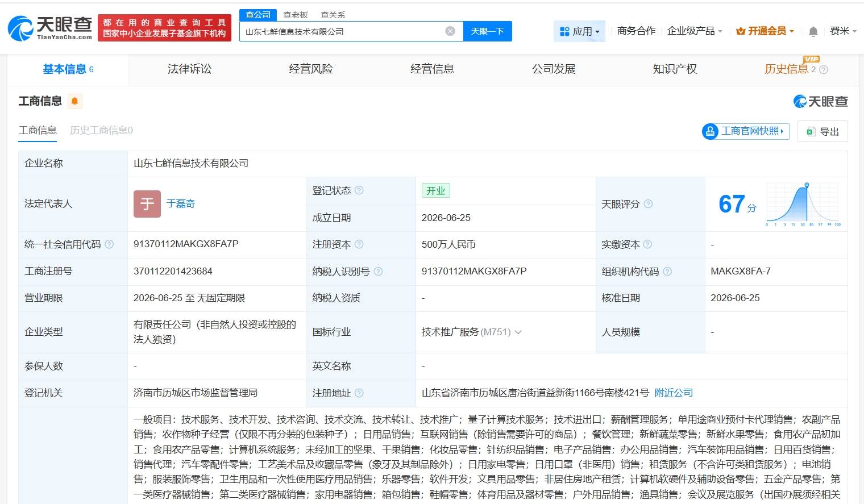This screenshot has height=504, width=864.
Task: Click the orange alert bell beside 工商信息
Action: click(74, 101)
